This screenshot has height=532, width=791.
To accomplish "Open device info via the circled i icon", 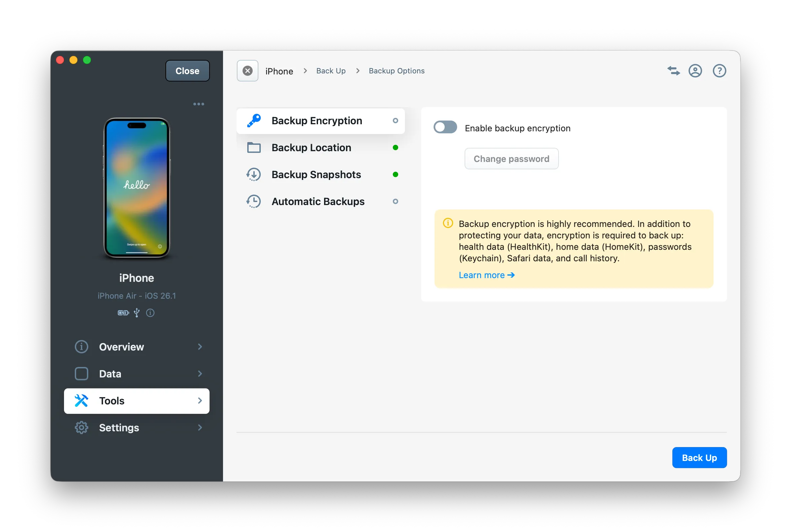I will (150, 312).
